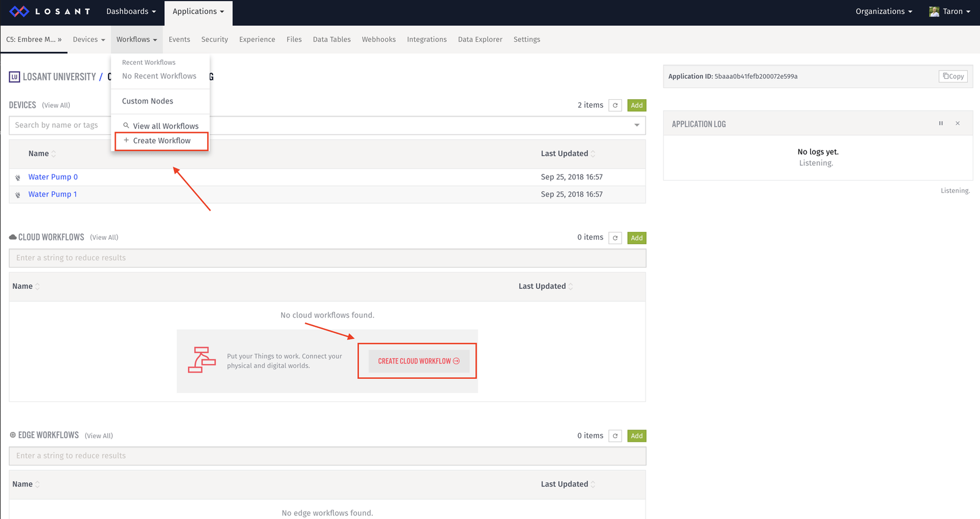The image size is (980, 519).
Task: Sort edge workflows by Last Updated
Action: click(568, 484)
